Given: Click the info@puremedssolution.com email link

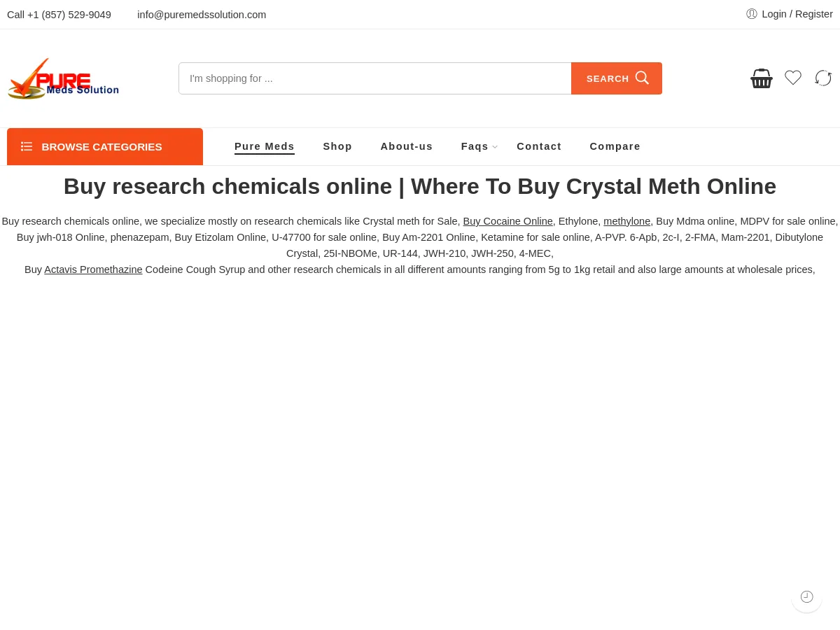Looking at the screenshot, I should point(202,15).
